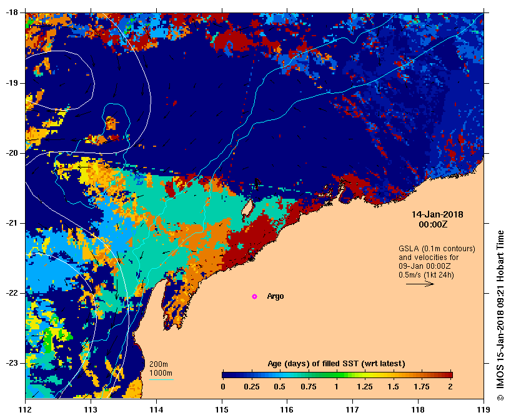Click the '-23' latitude axis label
This screenshot has width=511, height=420.
click(11, 363)
